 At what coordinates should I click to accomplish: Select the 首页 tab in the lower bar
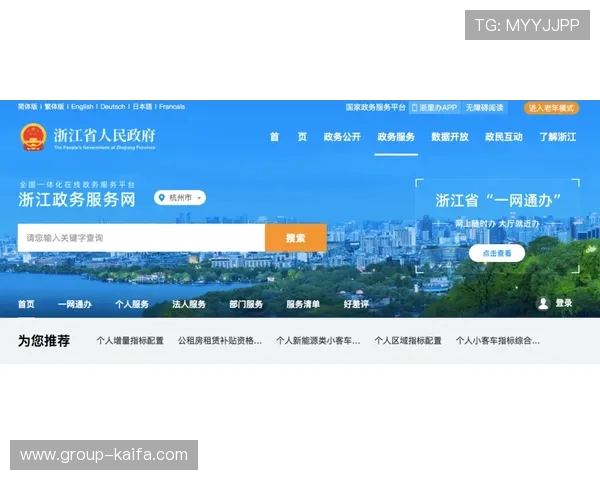[x=26, y=304]
